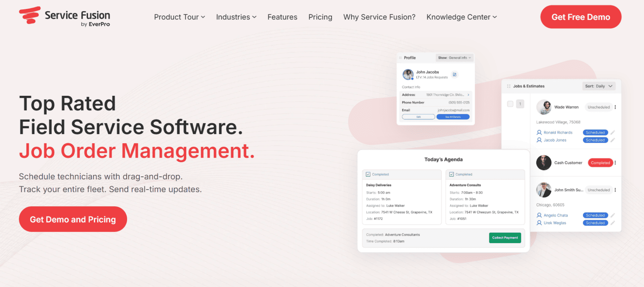644x287 pixels.
Task: Click email johnjacobs@mail.com
Action: point(454,110)
